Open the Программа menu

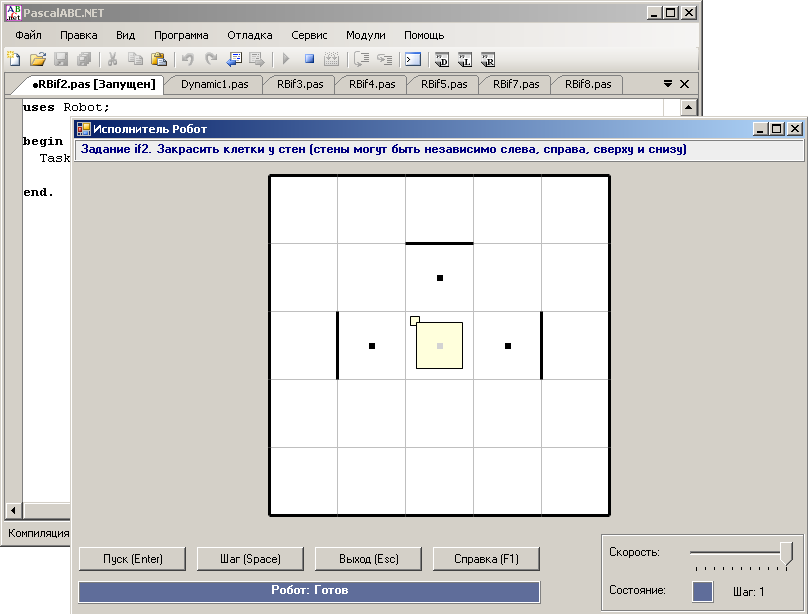(x=181, y=35)
